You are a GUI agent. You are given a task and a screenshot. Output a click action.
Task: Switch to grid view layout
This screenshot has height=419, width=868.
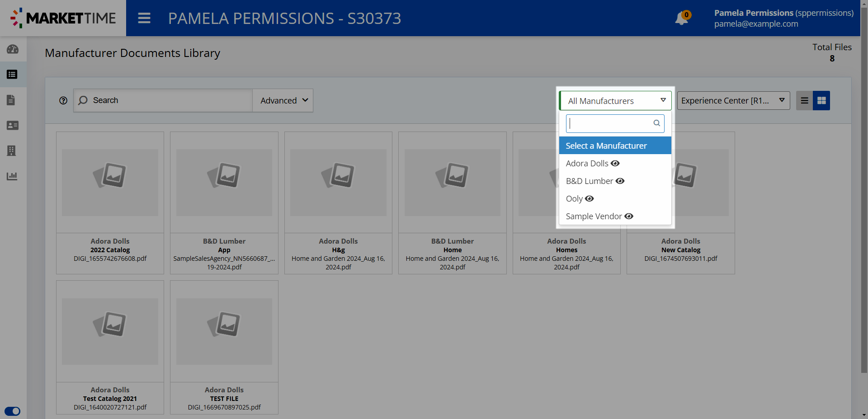tap(821, 100)
